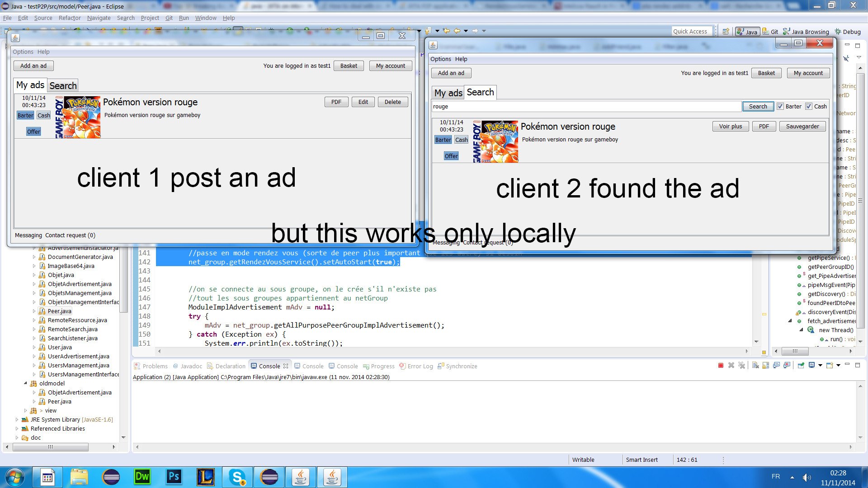Image resolution: width=868 pixels, height=488 pixels.
Task: Toggle Offer tag in client 2 ad
Action: coord(451,156)
